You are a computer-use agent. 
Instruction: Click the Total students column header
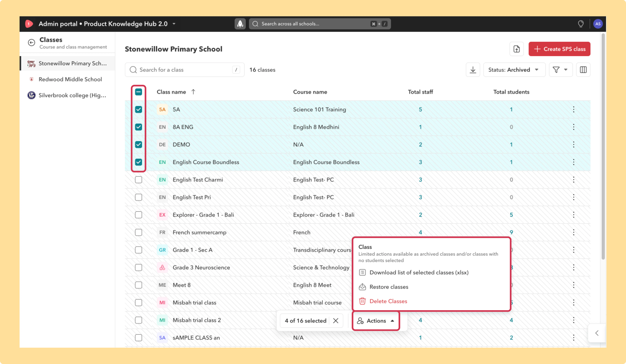click(511, 92)
